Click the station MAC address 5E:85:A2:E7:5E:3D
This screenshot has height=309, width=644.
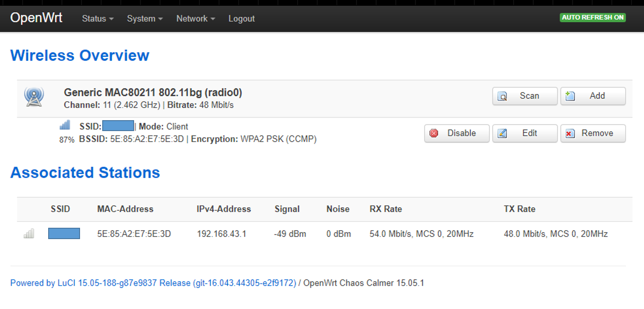[133, 233]
